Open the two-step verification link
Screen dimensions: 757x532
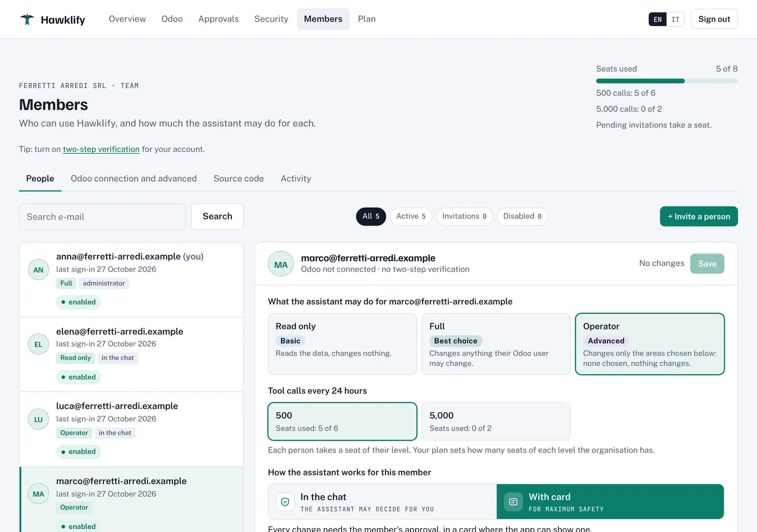point(101,149)
